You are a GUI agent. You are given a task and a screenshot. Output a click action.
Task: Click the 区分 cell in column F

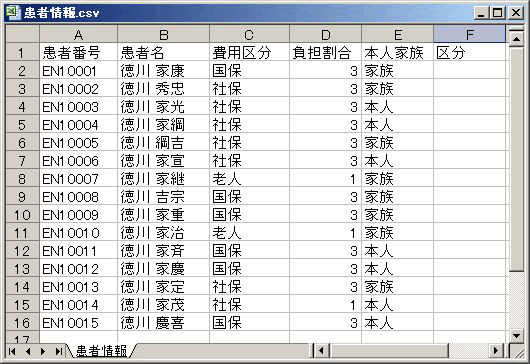tap(469, 53)
